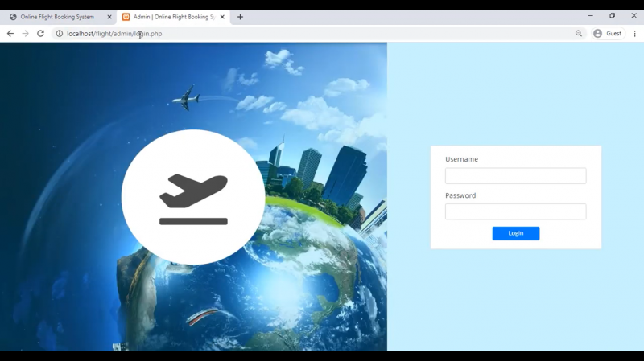Reload the current page
This screenshot has height=361, width=644.
coord(41,34)
